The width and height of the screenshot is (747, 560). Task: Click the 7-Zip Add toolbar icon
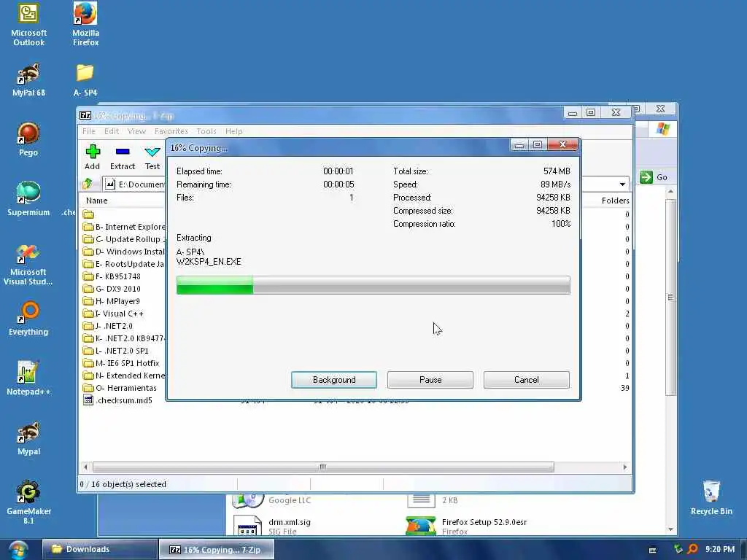tap(93, 157)
